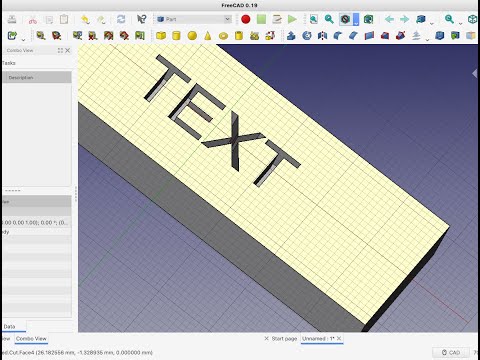Refresh the document with recompute icon

point(121,19)
